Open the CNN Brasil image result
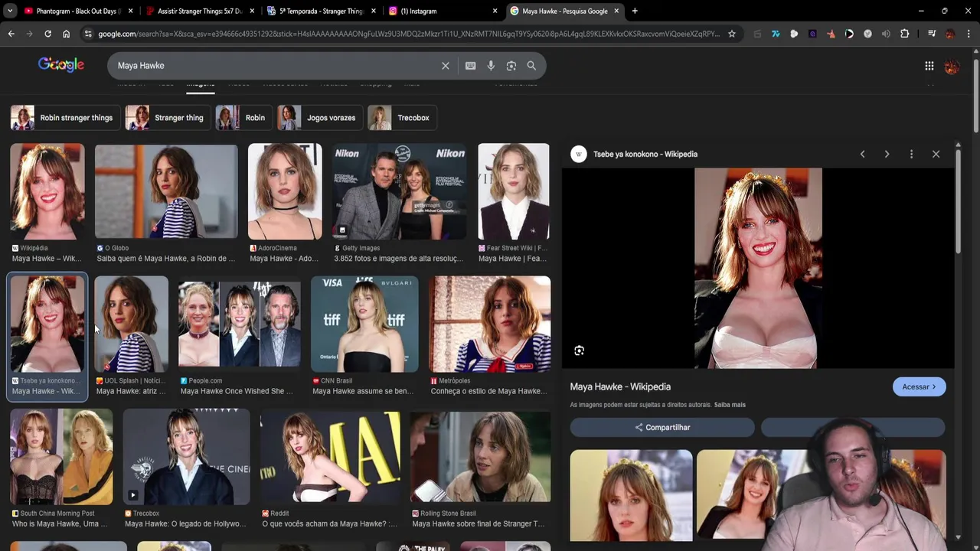980x551 pixels. click(364, 324)
